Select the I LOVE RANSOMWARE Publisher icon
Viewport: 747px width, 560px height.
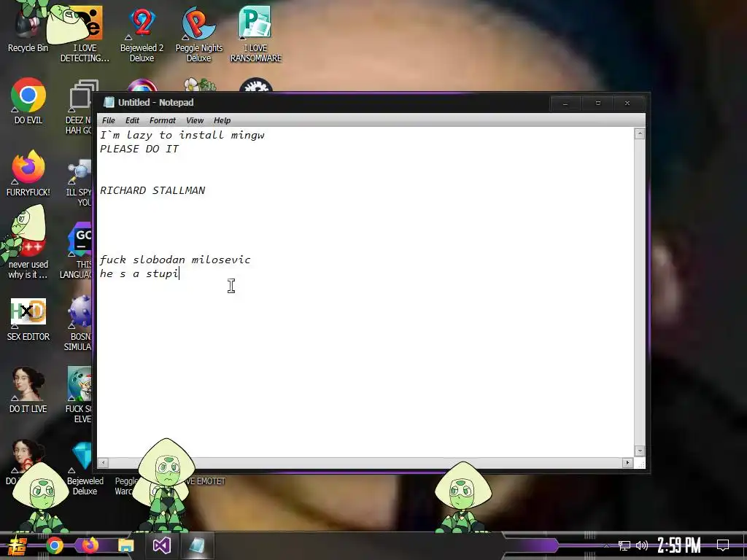[x=256, y=34]
